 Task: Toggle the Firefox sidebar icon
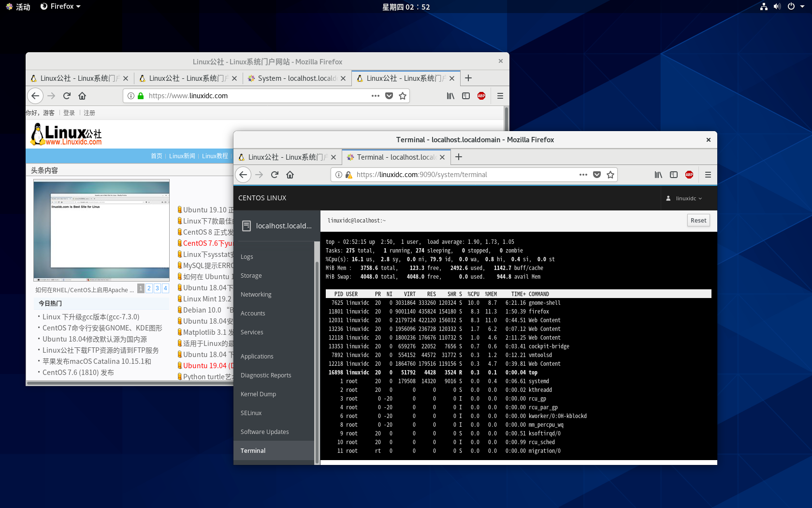coord(674,175)
